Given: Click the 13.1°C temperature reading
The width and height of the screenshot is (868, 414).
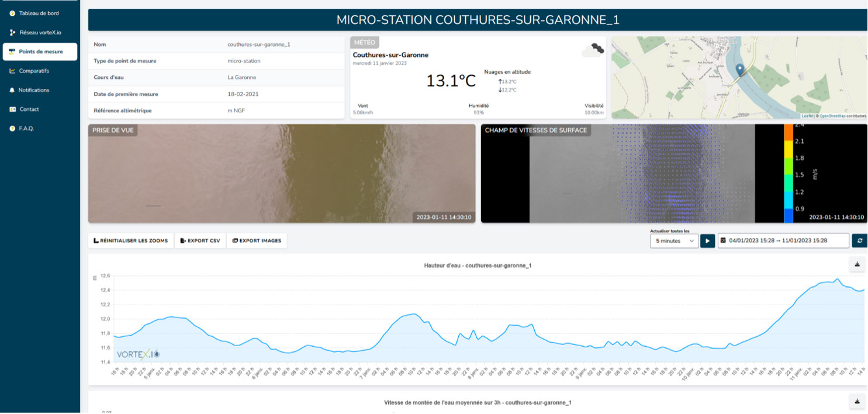Looking at the screenshot, I should click(451, 81).
